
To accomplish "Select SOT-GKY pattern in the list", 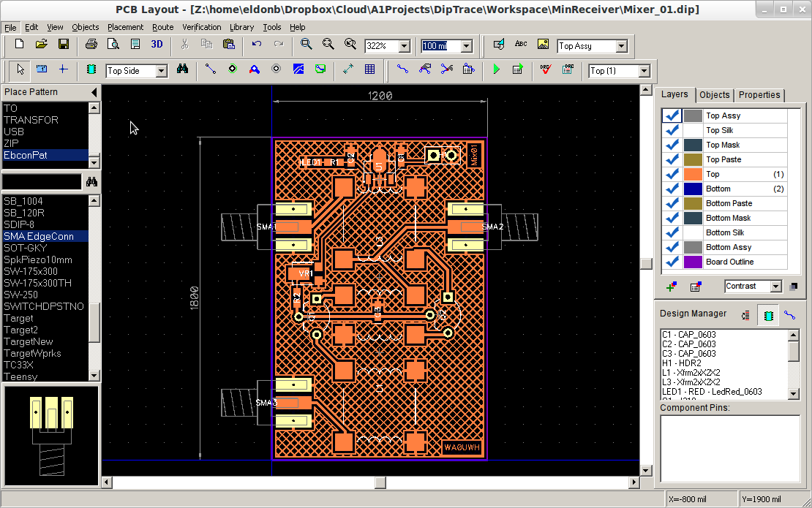I will pyautogui.click(x=45, y=249).
